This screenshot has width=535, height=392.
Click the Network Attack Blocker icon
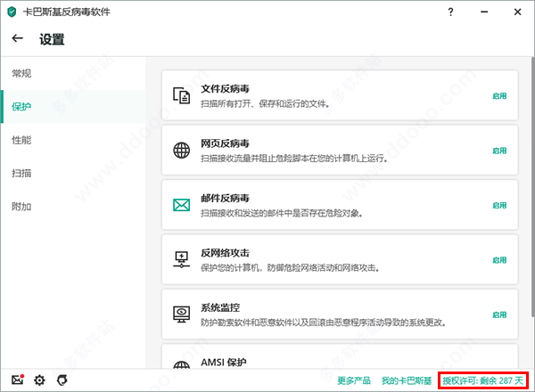[182, 260]
